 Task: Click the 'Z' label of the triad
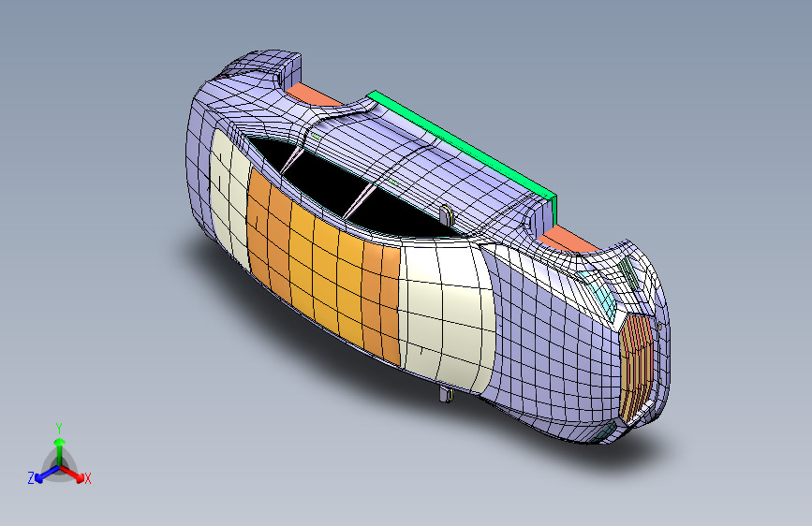(x=31, y=478)
